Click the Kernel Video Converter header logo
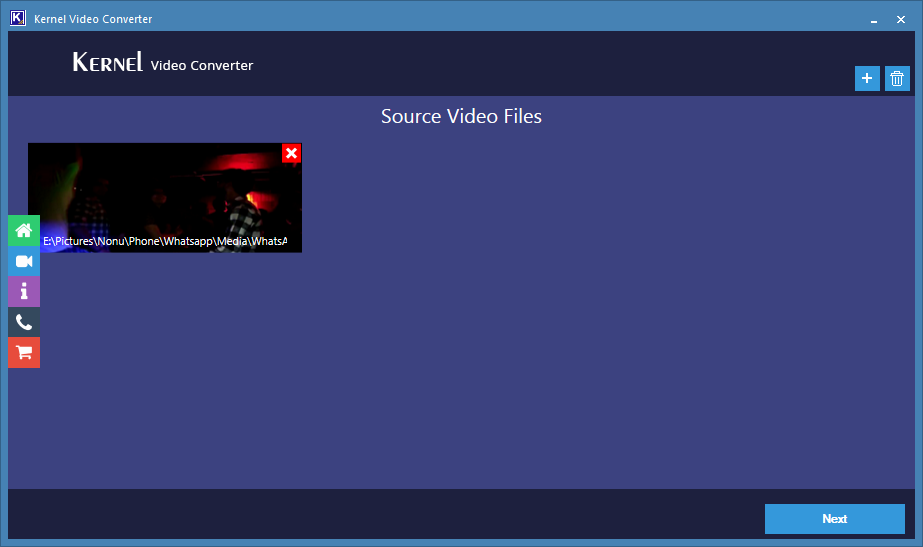 (163, 63)
